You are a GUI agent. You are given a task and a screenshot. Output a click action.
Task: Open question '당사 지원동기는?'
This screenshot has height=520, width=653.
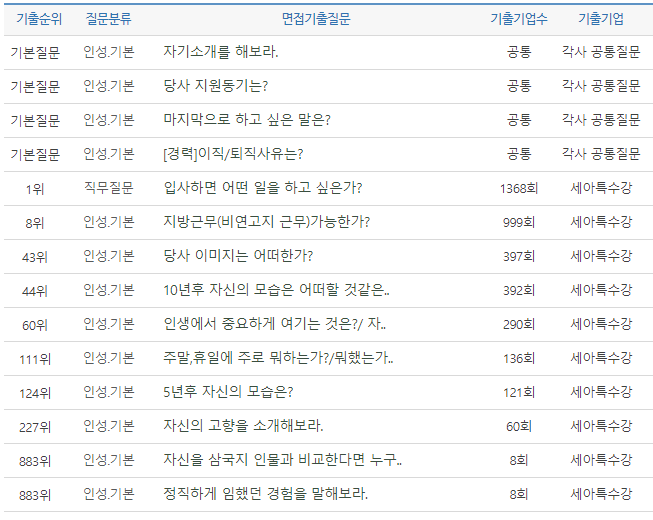click(215, 86)
